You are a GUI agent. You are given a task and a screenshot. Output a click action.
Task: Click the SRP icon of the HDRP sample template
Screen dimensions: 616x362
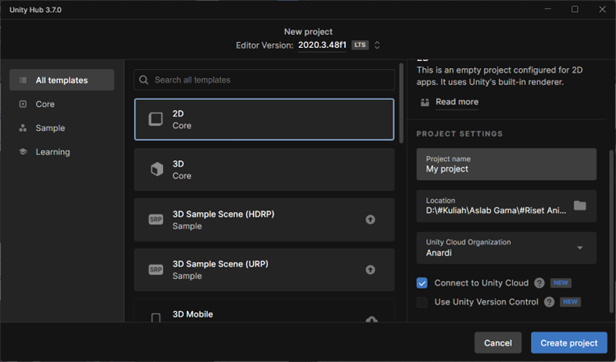pos(156,219)
